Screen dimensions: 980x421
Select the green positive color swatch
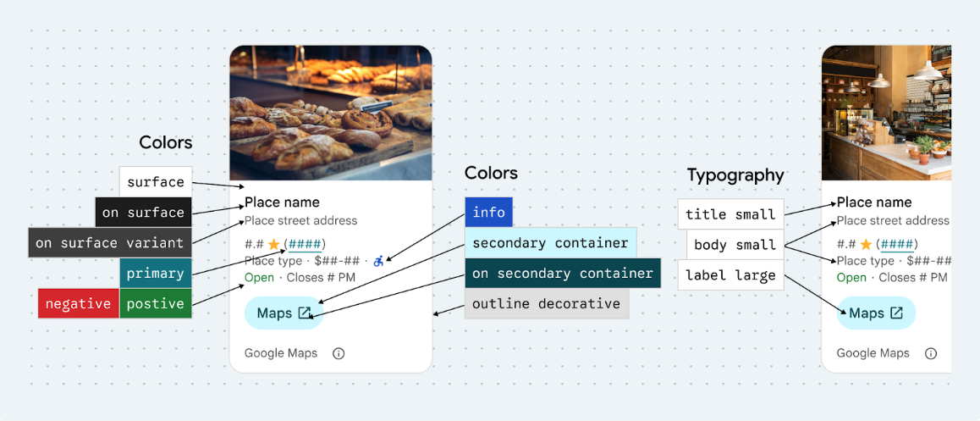156,303
